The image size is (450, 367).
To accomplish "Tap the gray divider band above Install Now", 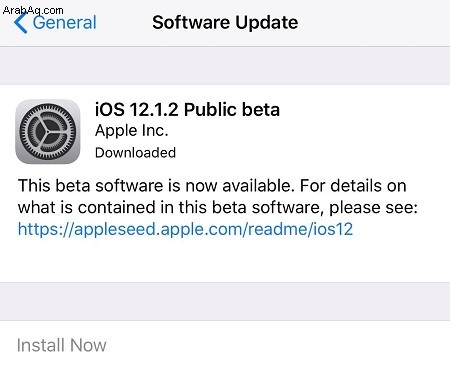I will click(225, 302).
